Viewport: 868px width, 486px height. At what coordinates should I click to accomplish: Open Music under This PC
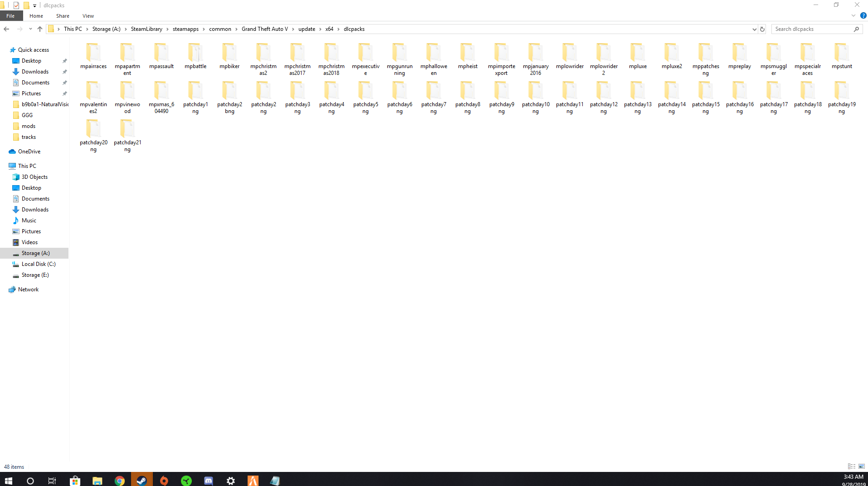pyautogui.click(x=29, y=221)
